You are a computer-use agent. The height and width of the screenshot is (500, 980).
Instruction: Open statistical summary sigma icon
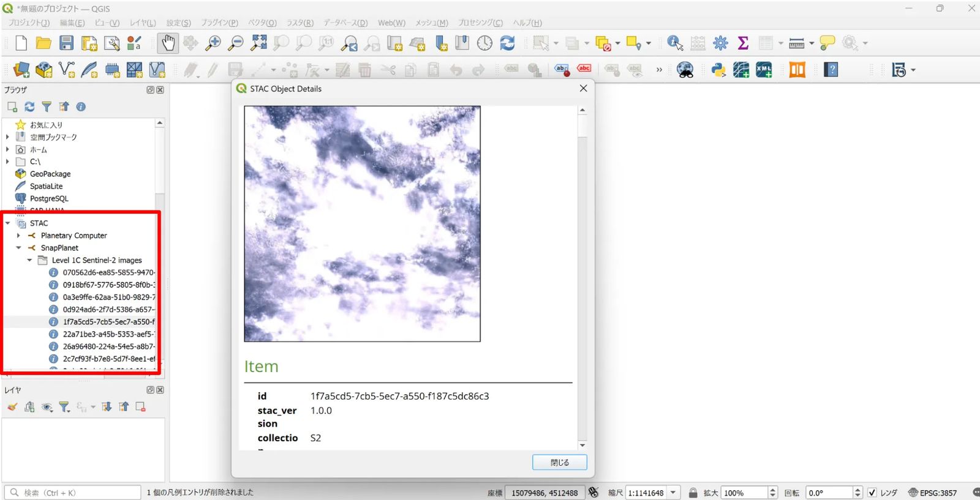click(x=743, y=43)
